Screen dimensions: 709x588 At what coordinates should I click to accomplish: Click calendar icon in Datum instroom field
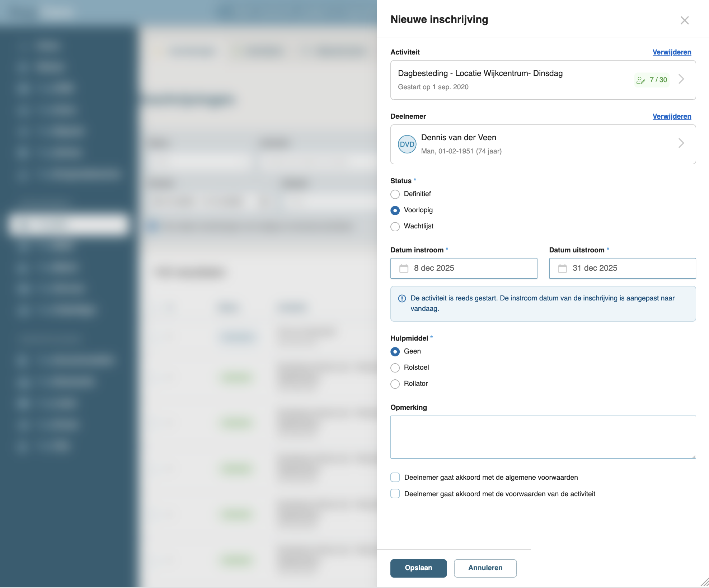point(404,269)
